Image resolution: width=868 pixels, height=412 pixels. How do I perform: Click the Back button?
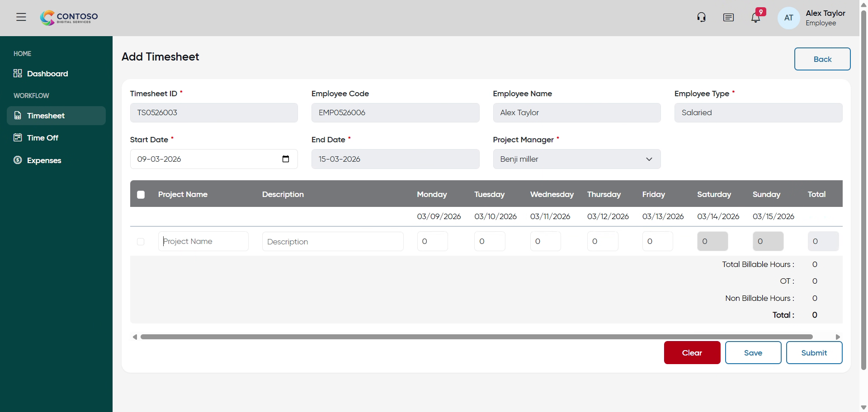click(822, 59)
